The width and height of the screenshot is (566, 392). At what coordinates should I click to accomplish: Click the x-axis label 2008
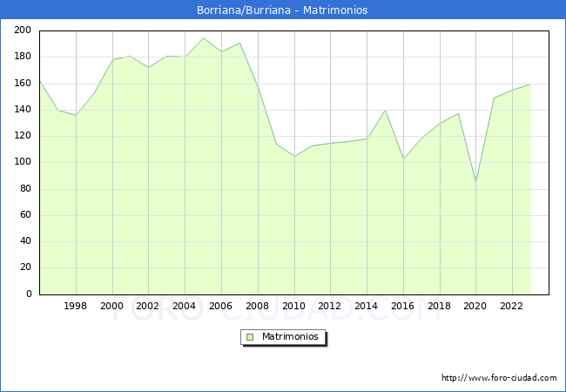click(257, 306)
